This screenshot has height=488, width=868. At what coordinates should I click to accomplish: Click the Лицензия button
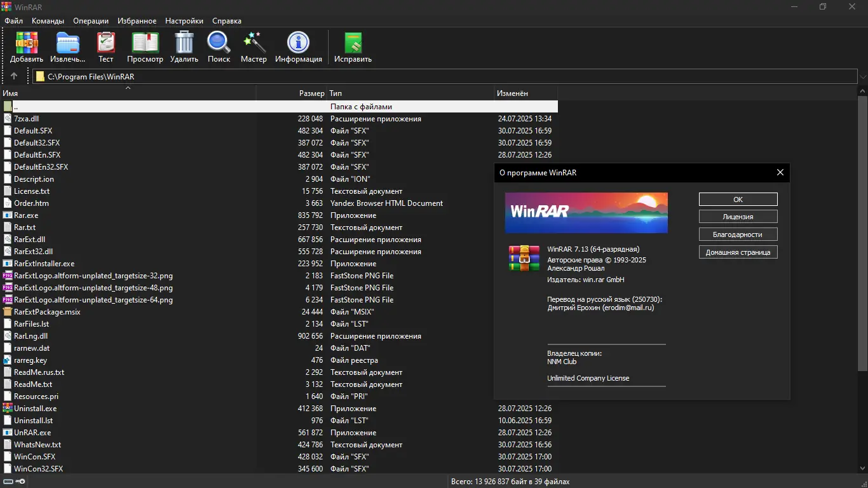(x=738, y=217)
